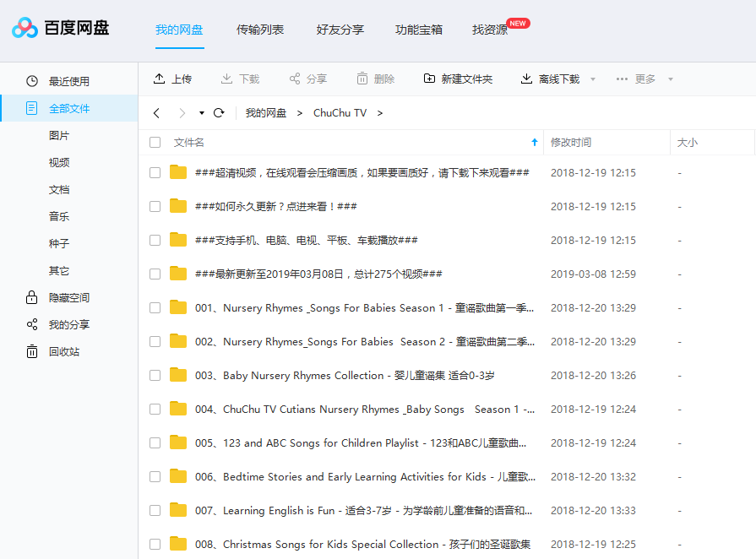Sort by 修改时间 column header
Image resolution: width=756 pixels, height=559 pixels.
click(x=571, y=142)
